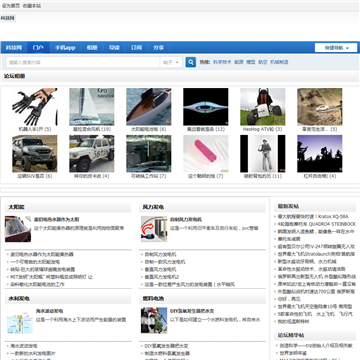Open the robot hand album thumbnail
360x360 pixels.
point(35,107)
